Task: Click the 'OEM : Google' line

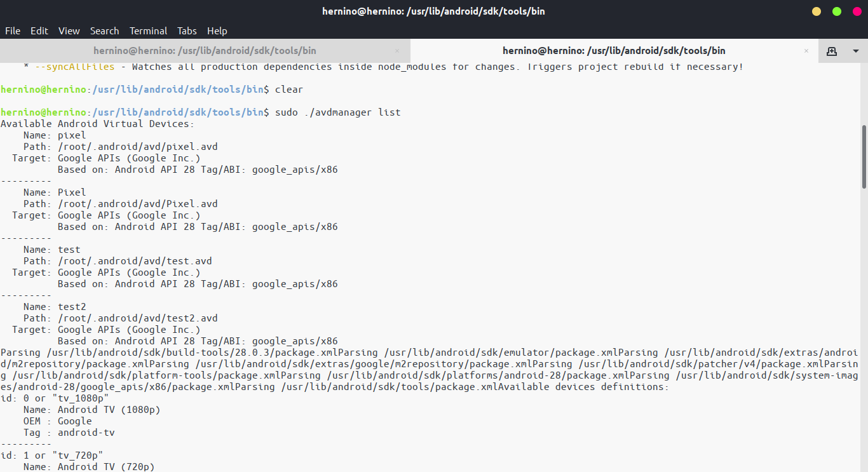Action: pyautogui.click(x=57, y=421)
